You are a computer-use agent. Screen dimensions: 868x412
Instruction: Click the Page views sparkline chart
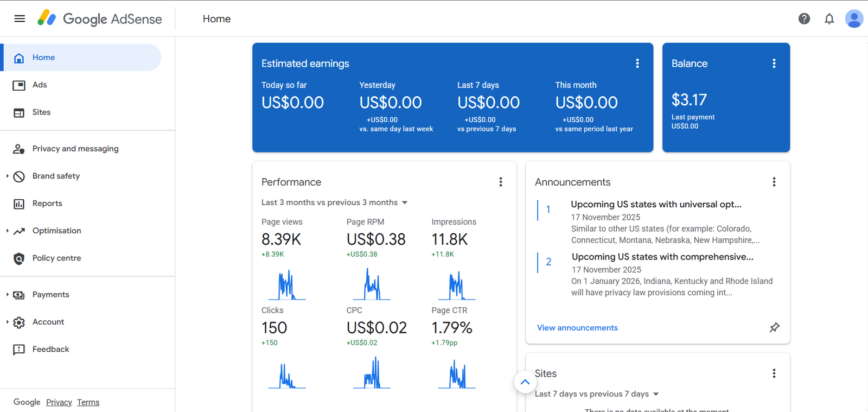click(x=286, y=285)
